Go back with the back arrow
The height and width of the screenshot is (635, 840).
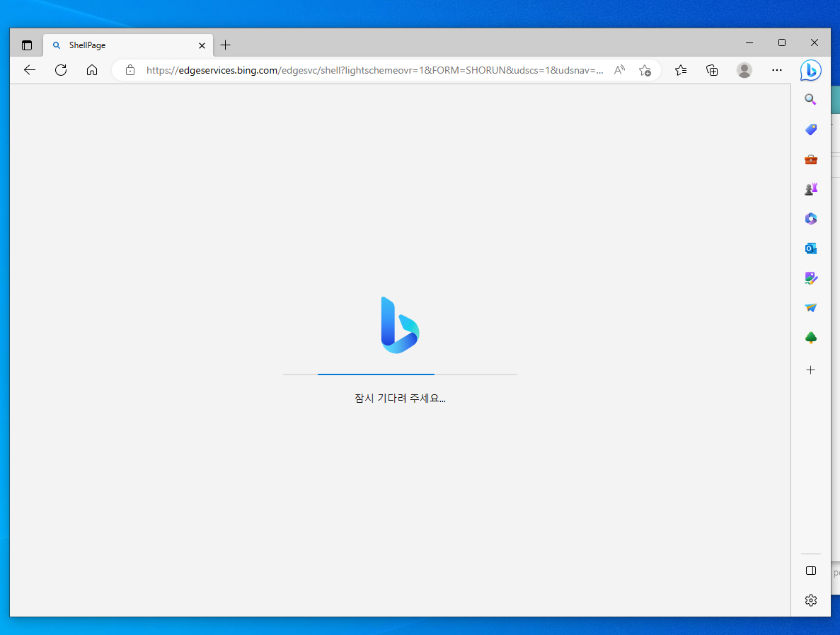tap(30, 70)
